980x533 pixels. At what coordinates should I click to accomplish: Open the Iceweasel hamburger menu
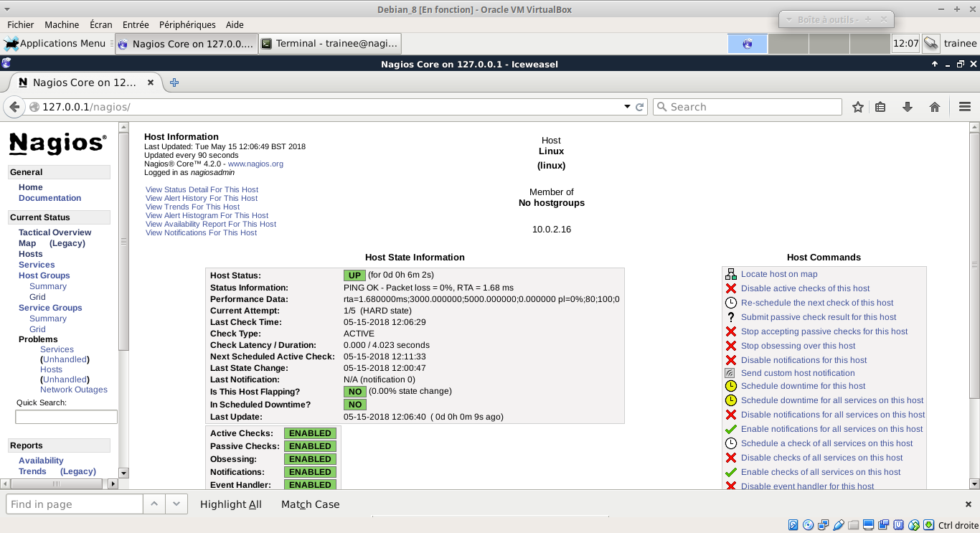pyautogui.click(x=965, y=107)
